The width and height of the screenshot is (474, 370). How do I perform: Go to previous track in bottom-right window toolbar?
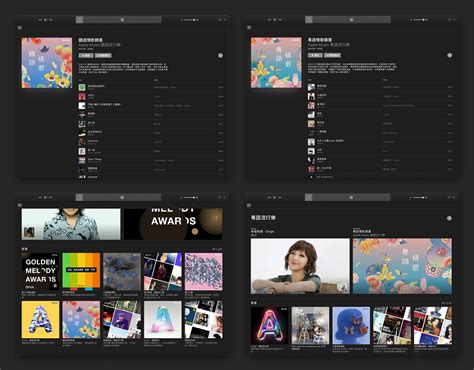click(270, 198)
